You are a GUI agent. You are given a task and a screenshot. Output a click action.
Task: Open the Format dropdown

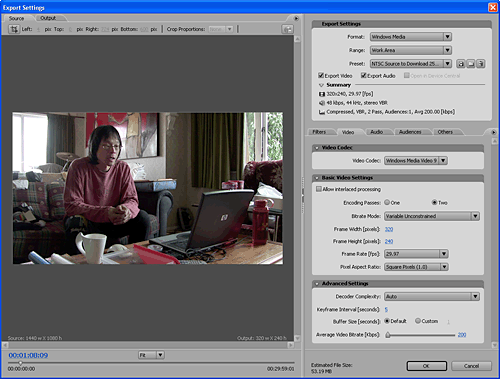[x=411, y=37]
